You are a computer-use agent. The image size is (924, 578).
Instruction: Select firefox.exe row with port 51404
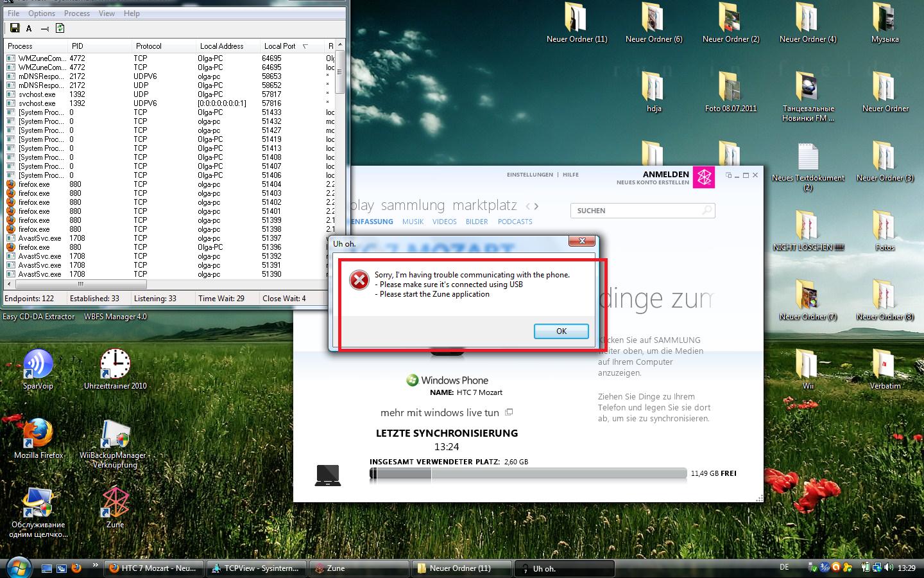(x=170, y=184)
